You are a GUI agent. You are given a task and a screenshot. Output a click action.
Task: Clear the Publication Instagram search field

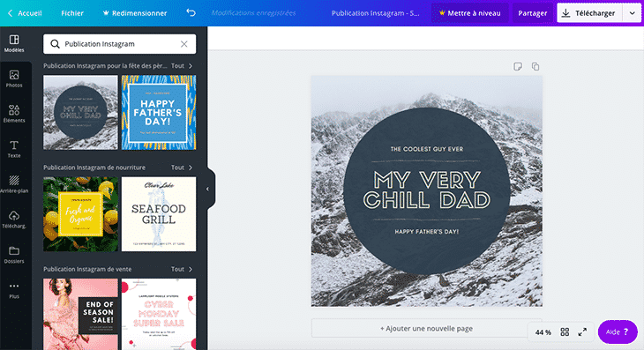[184, 44]
